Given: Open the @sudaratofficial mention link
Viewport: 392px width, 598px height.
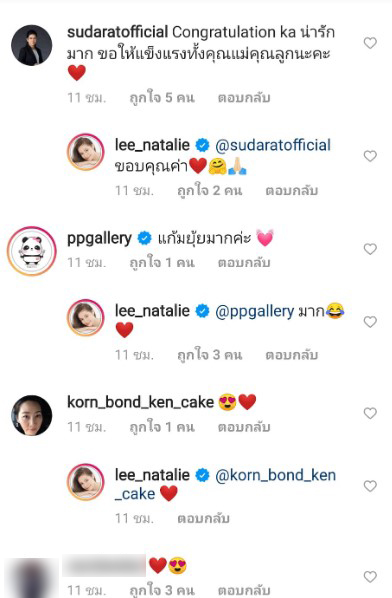Looking at the screenshot, I should 273,145.
